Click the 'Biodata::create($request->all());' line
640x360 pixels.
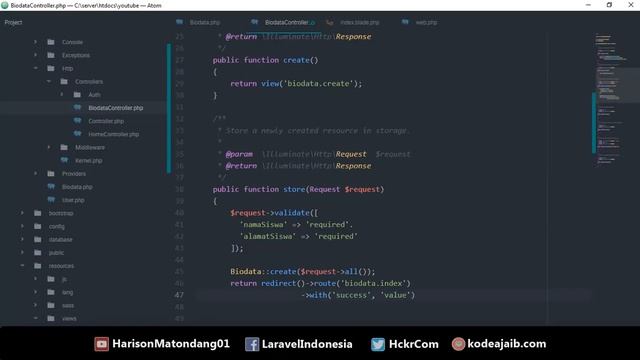click(302, 271)
